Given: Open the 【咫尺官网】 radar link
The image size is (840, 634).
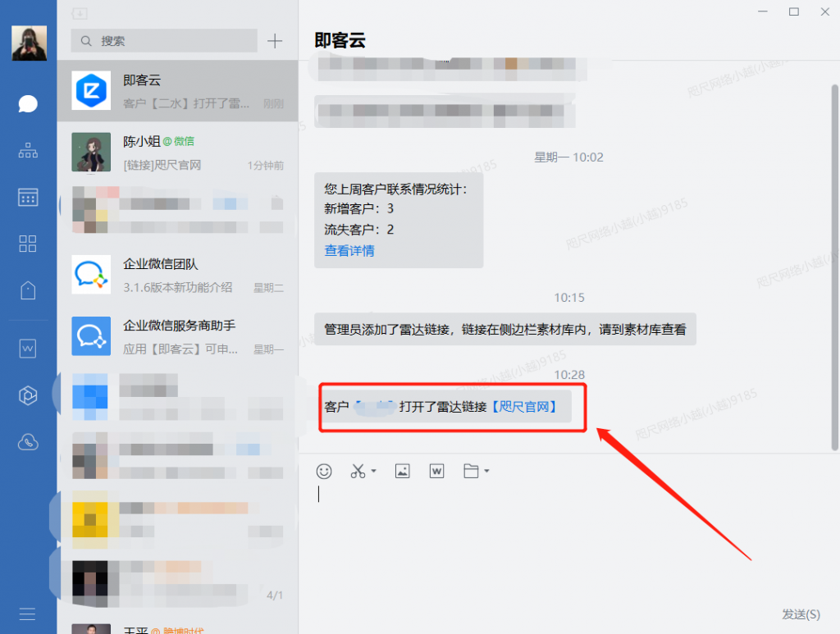Looking at the screenshot, I should (523, 407).
